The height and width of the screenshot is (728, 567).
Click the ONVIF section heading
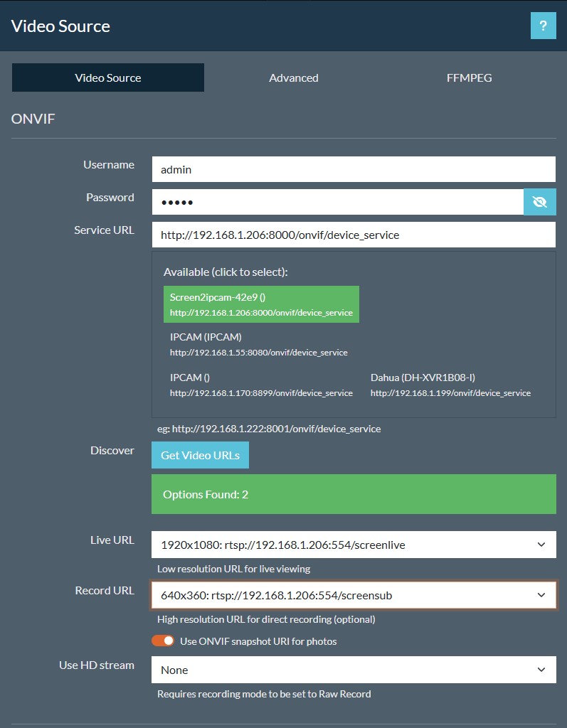click(x=33, y=119)
